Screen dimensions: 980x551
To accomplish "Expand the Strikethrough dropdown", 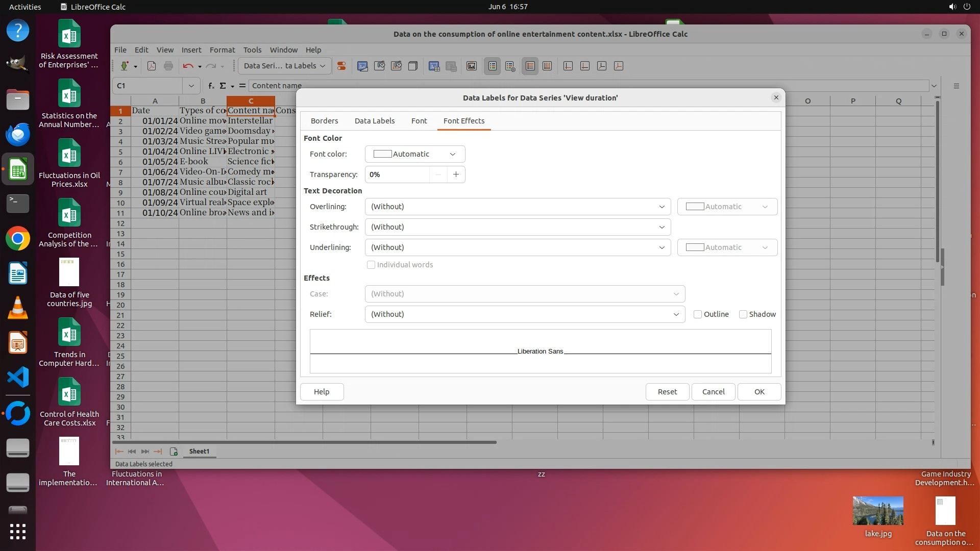I will [518, 227].
